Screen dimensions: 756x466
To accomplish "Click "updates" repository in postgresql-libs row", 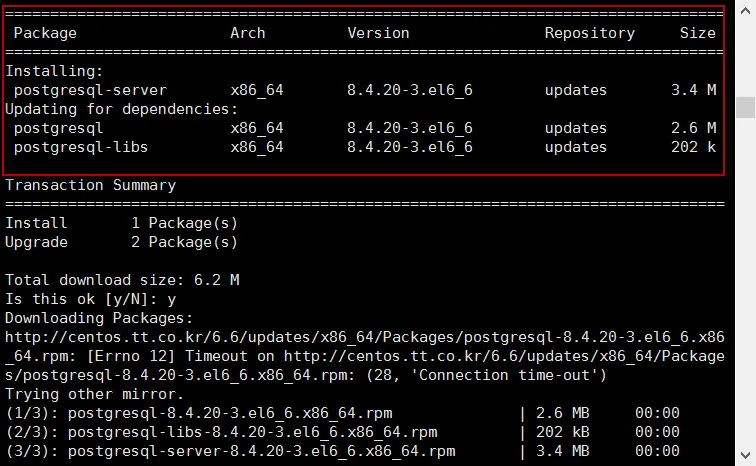I will 576,147.
